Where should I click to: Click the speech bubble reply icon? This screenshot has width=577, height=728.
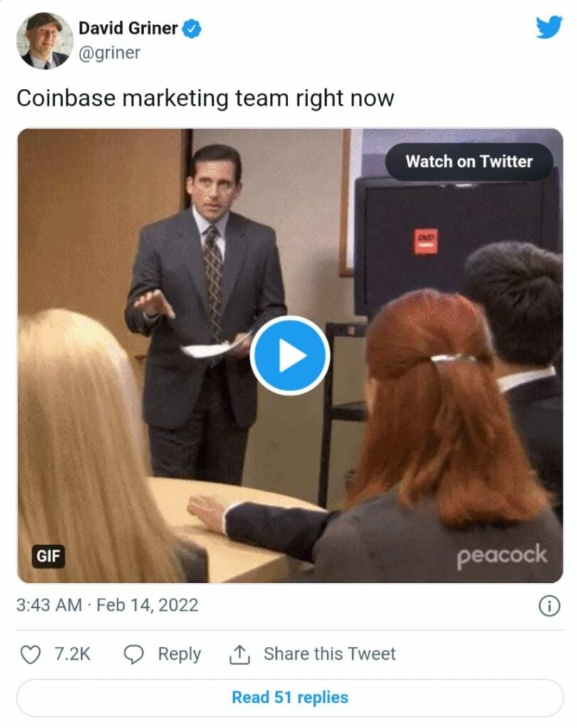tap(134, 654)
